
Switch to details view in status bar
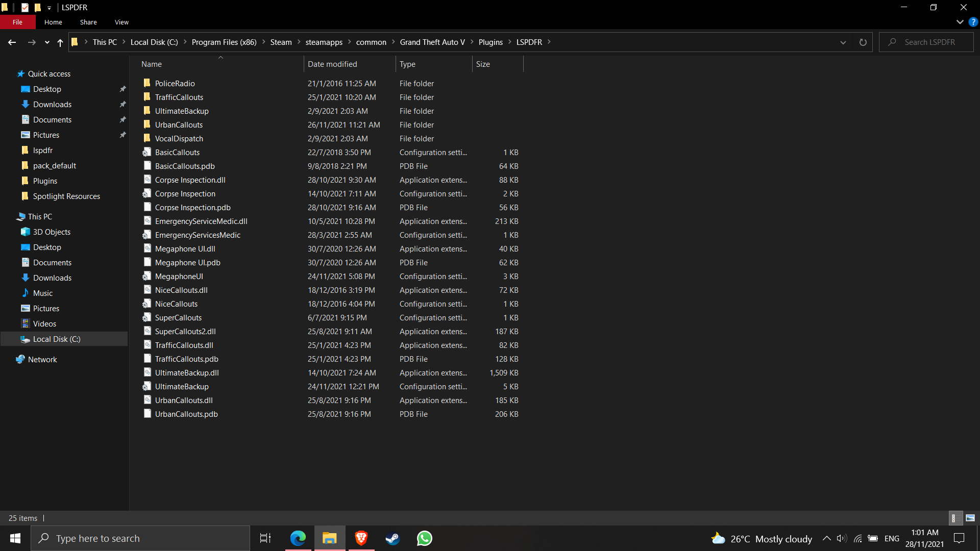[x=954, y=518]
